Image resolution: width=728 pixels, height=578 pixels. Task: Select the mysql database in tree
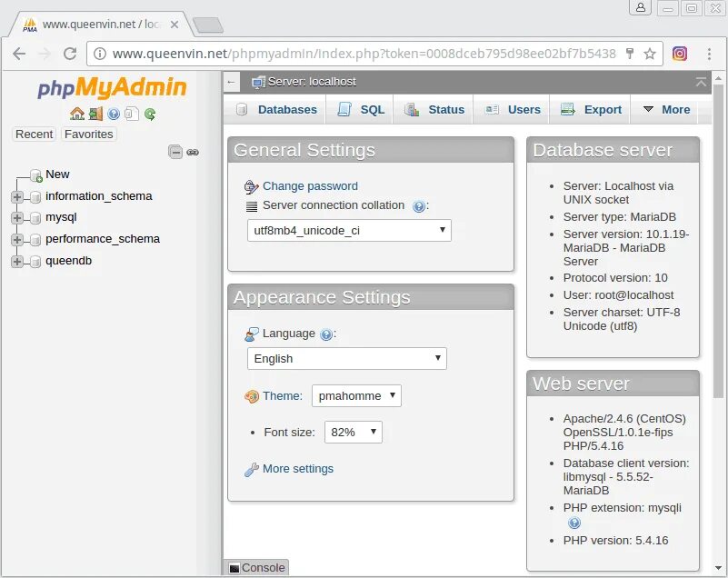point(61,217)
